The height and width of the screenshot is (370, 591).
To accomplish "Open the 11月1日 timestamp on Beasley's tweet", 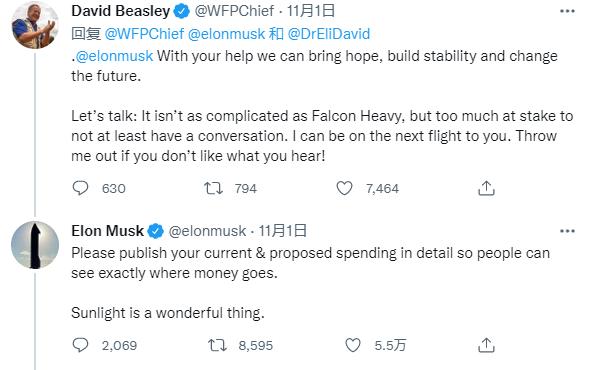I will pyautogui.click(x=311, y=11).
